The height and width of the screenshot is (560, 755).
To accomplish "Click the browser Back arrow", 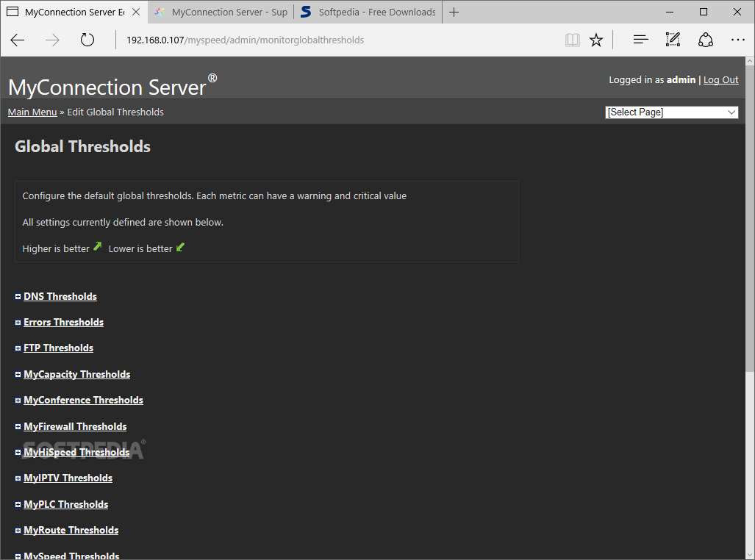I will click(x=18, y=40).
